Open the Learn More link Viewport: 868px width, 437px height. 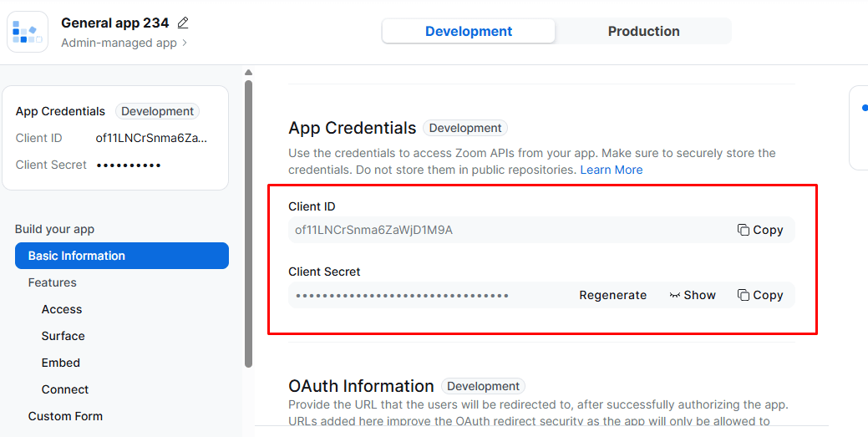[612, 170]
